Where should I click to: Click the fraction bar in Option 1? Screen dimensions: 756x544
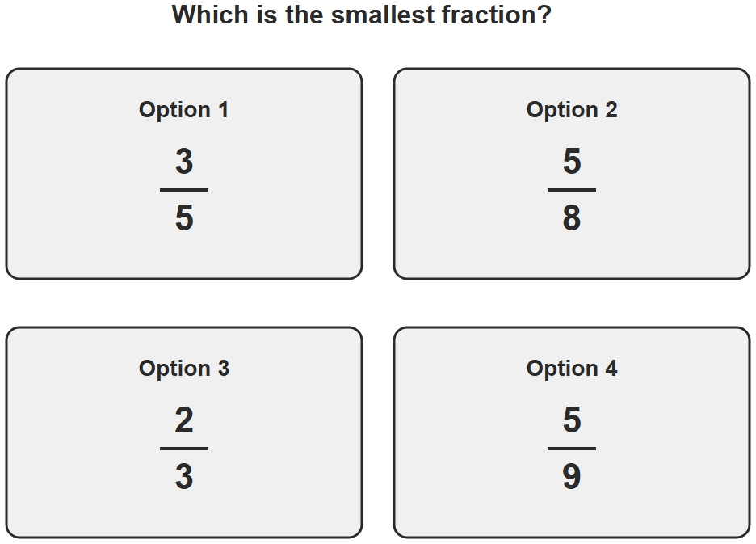[184, 190]
